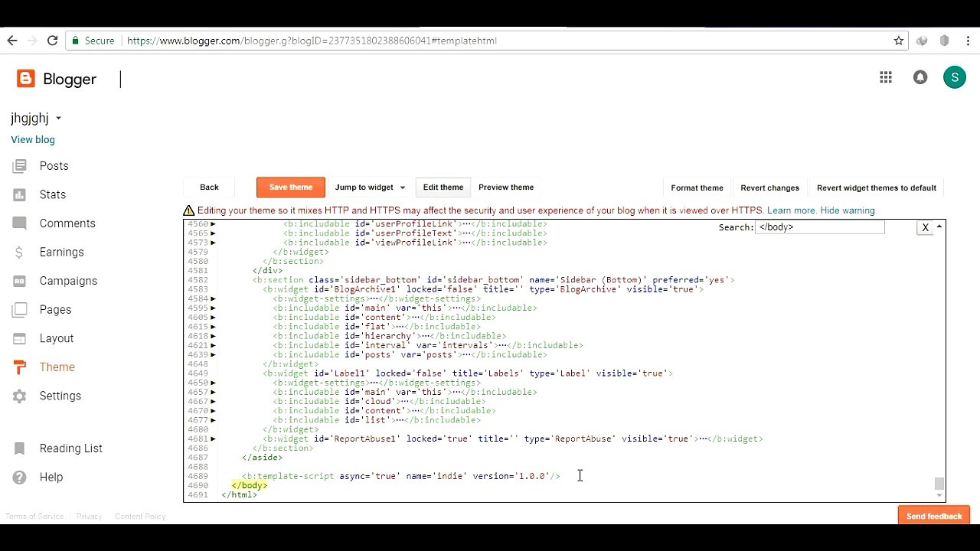980x551 pixels.
Task: Click the b:template-script line 4689
Action: tap(400, 476)
